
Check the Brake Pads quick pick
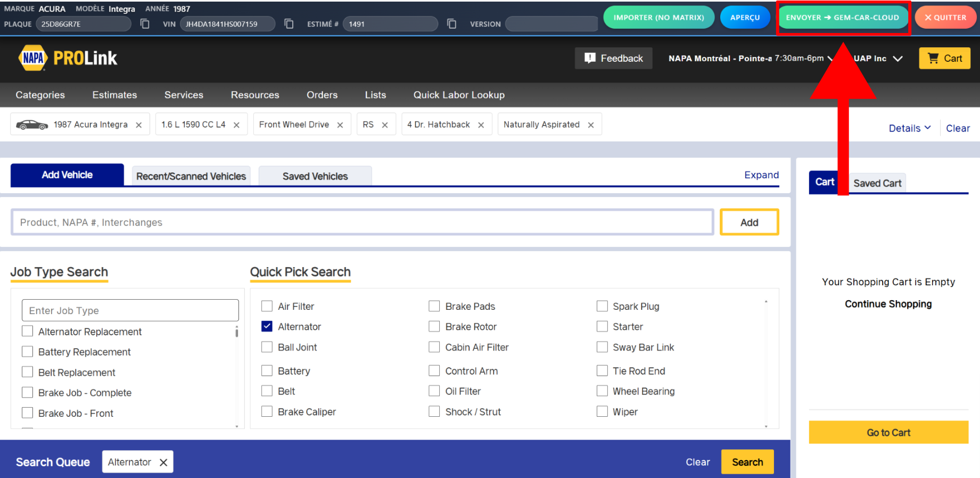pyautogui.click(x=434, y=306)
